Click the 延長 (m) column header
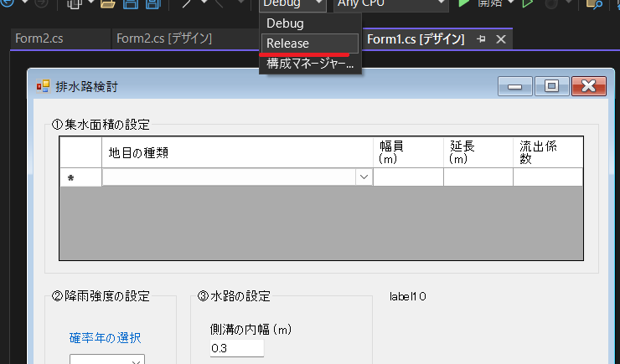This screenshot has height=364, width=620. point(478,152)
